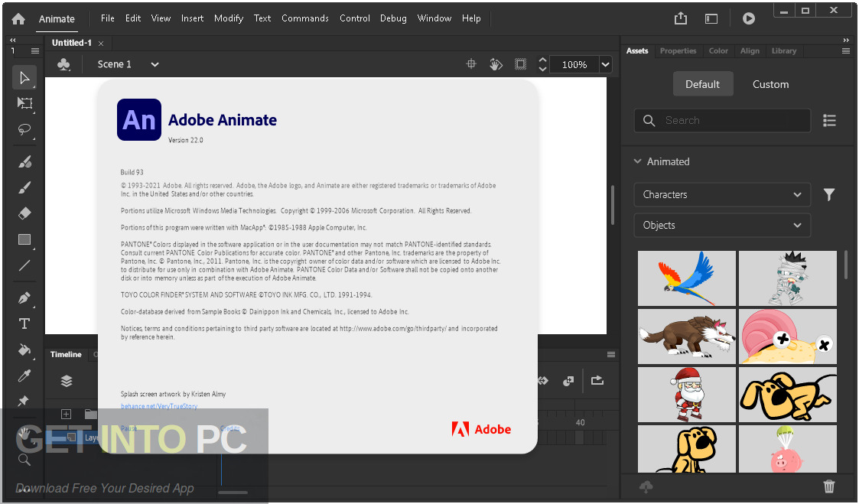Viewport: 859px width, 504px height.
Task: Open the Commands menu
Action: tap(305, 18)
